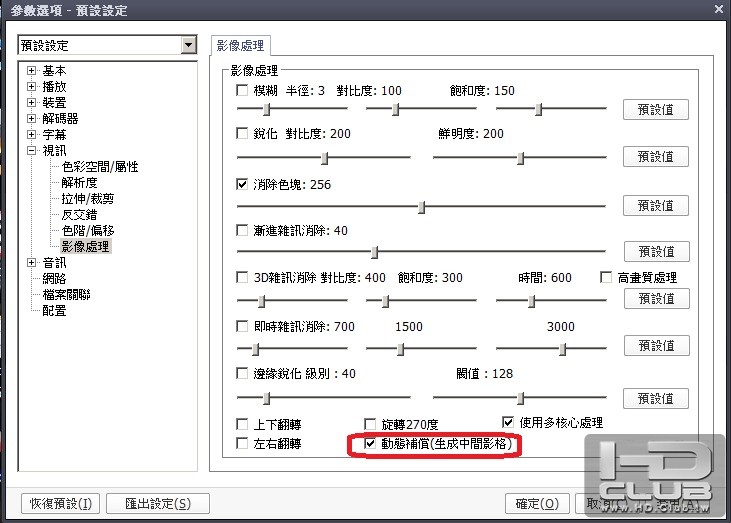Reset 邊緣銳化 with its 預設值 button
Screen dimensions: 731x523
click(x=656, y=399)
